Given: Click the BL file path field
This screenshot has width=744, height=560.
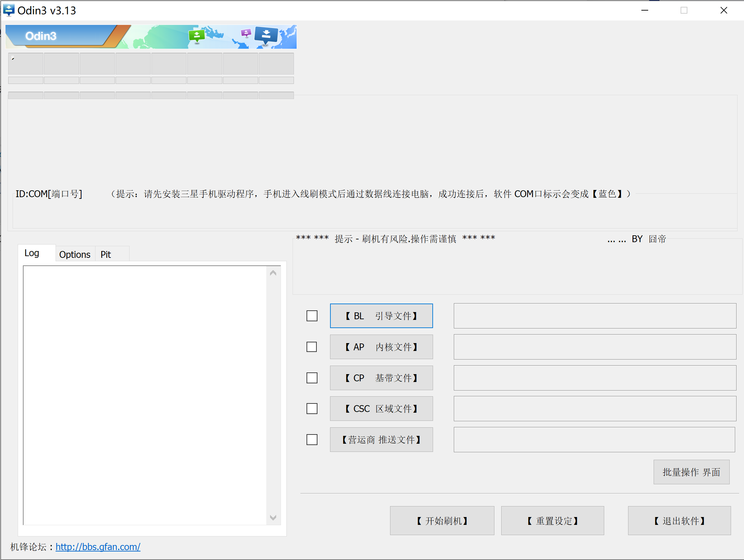Looking at the screenshot, I should tap(595, 316).
